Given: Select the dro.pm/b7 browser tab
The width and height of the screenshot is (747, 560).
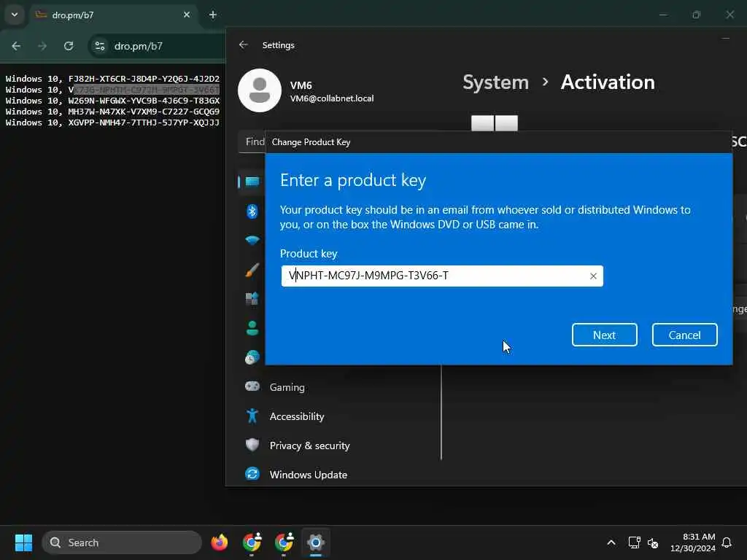Looking at the screenshot, I should [x=113, y=15].
